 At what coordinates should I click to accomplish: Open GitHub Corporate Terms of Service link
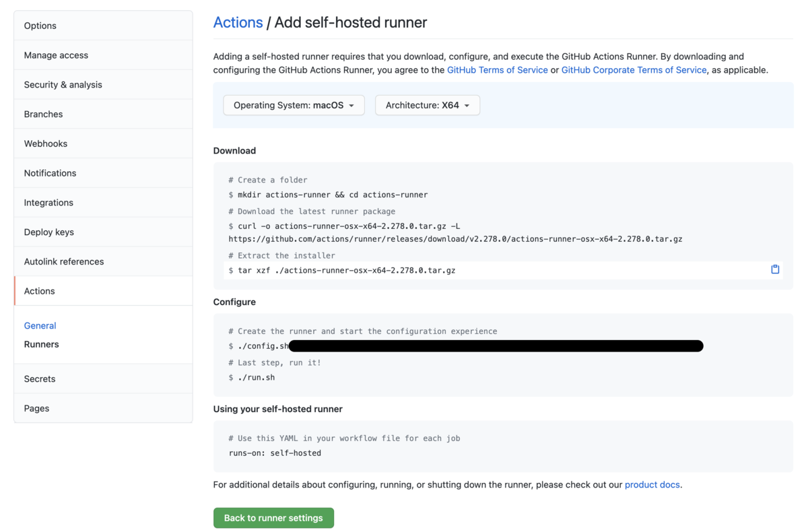[x=634, y=70]
